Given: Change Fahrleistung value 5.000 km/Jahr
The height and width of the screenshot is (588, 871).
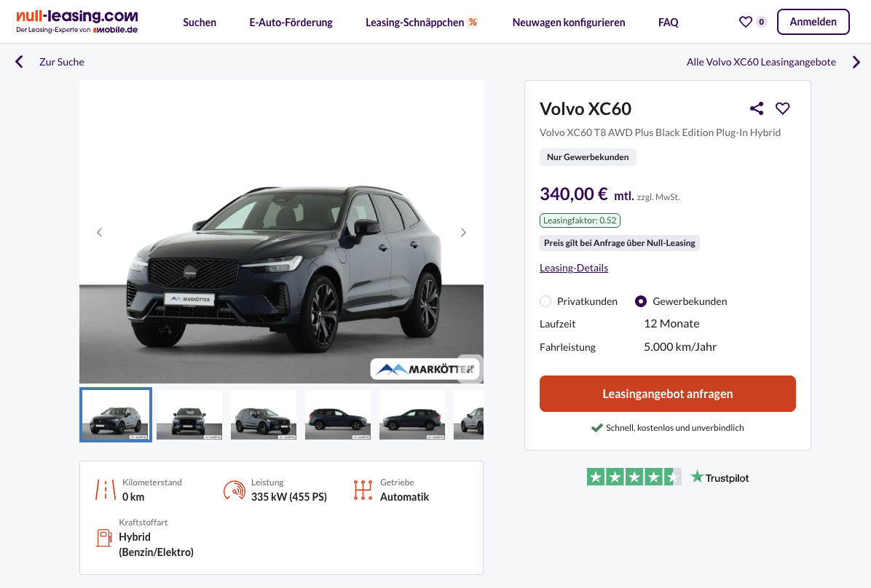Looking at the screenshot, I should click(x=680, y=347).
